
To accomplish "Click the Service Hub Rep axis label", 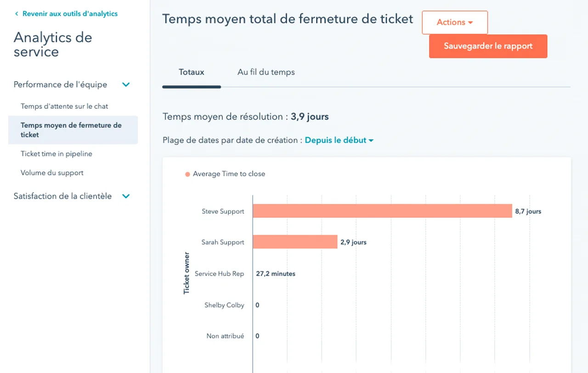I will click(x=219, y=273).
